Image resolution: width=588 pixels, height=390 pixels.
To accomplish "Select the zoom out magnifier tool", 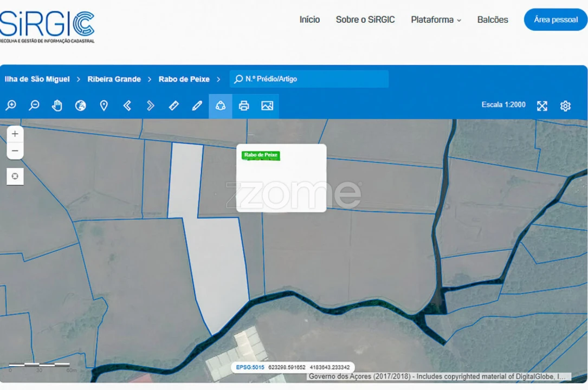I will [34, 106].
